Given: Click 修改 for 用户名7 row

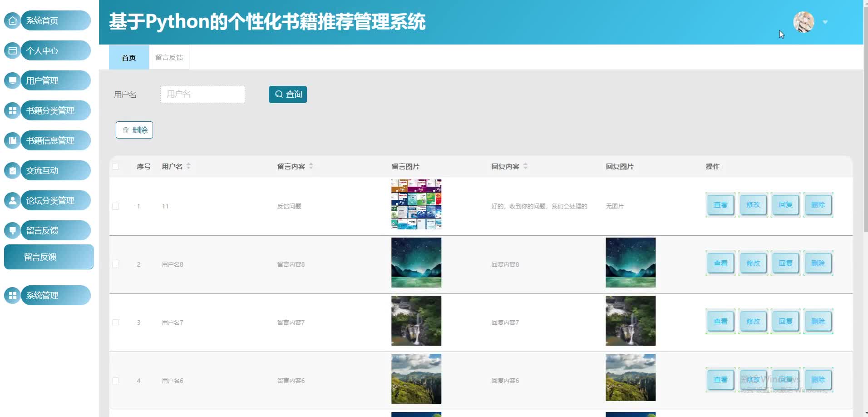Looking at the screenshot, I should [753, 321].
